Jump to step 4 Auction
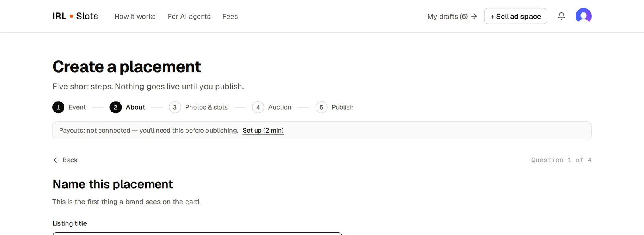 pos(272,107)
